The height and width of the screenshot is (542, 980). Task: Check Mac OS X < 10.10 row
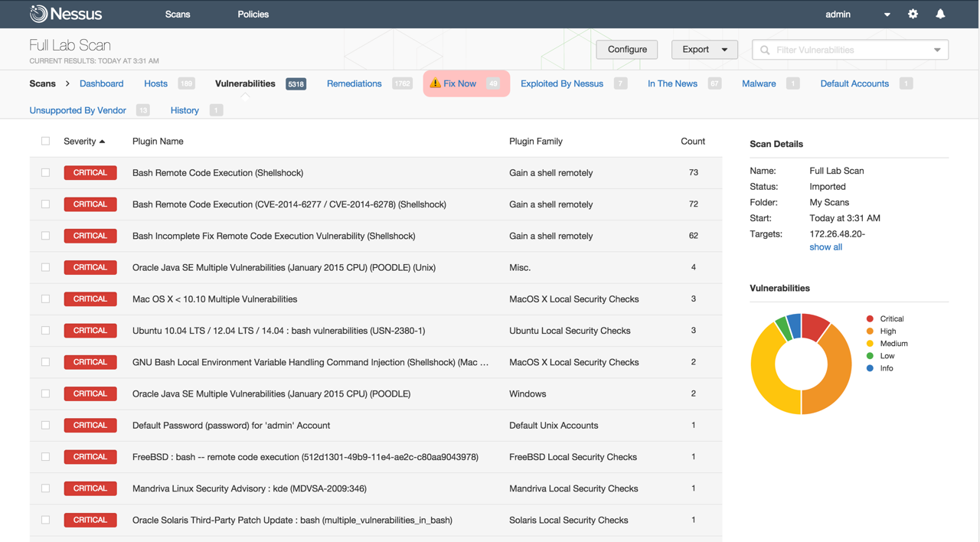click(45, 299)
